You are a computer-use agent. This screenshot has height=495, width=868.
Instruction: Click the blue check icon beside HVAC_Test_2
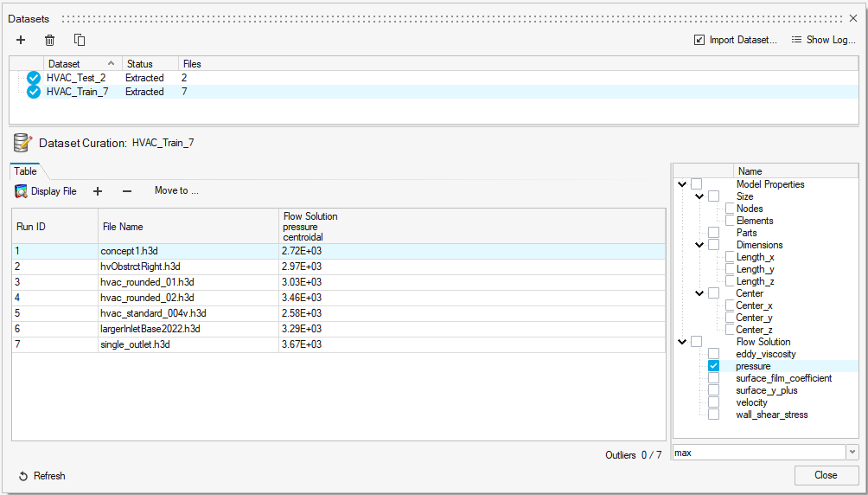pos(34,78)
